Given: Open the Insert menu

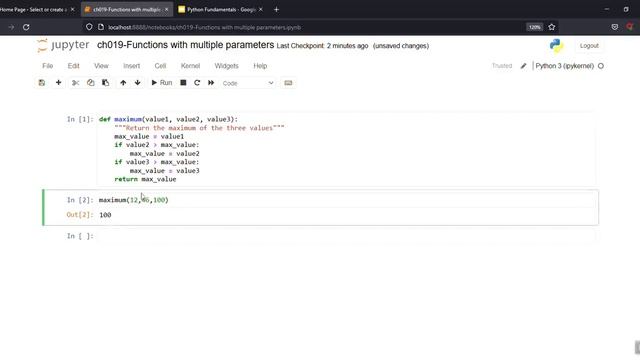Looking at the screenshot, I should (x=131, y=66).
